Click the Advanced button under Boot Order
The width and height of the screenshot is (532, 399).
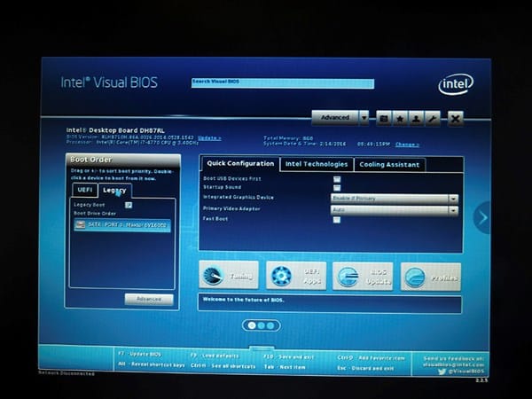(x=149, y=299)
